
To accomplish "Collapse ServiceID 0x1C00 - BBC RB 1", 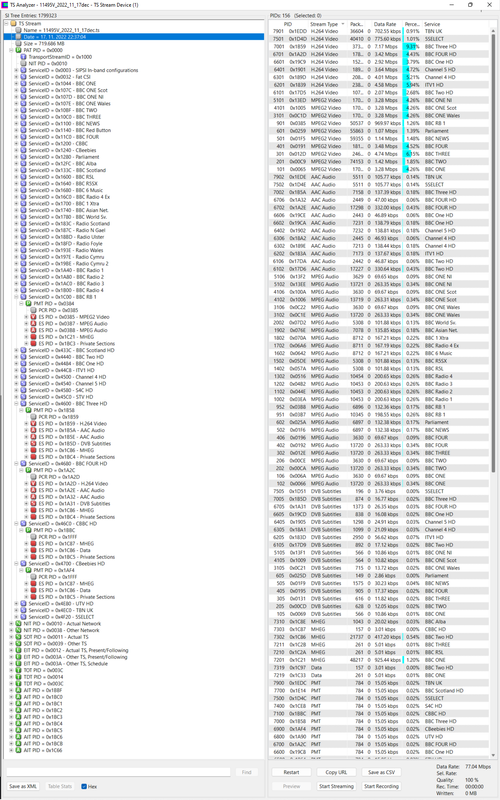I will point(16,297).
